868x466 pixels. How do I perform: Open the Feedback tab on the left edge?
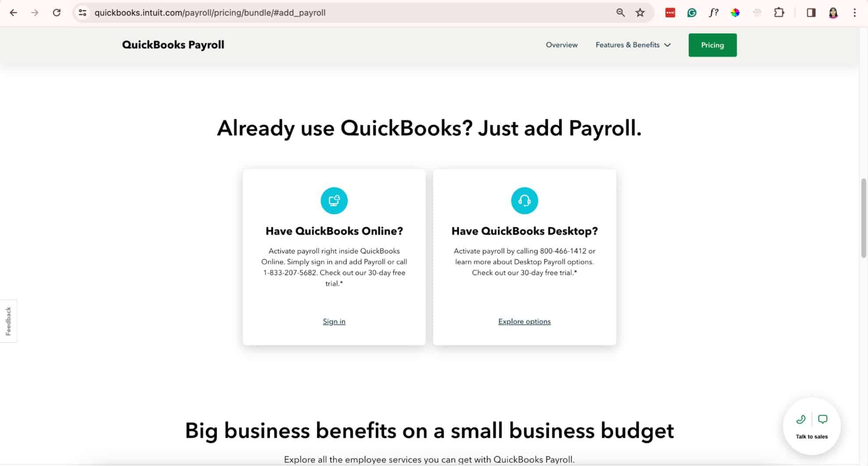click(x=8, y=321)
